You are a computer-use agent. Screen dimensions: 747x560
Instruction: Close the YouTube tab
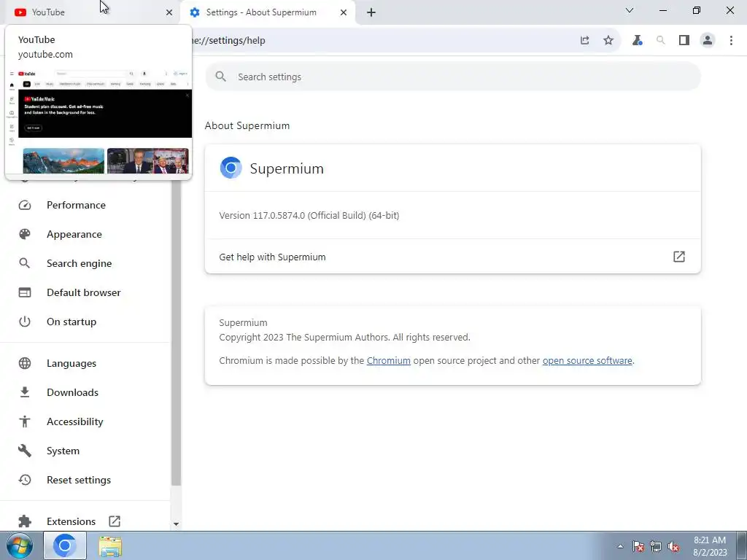click(x=169, y=12)
